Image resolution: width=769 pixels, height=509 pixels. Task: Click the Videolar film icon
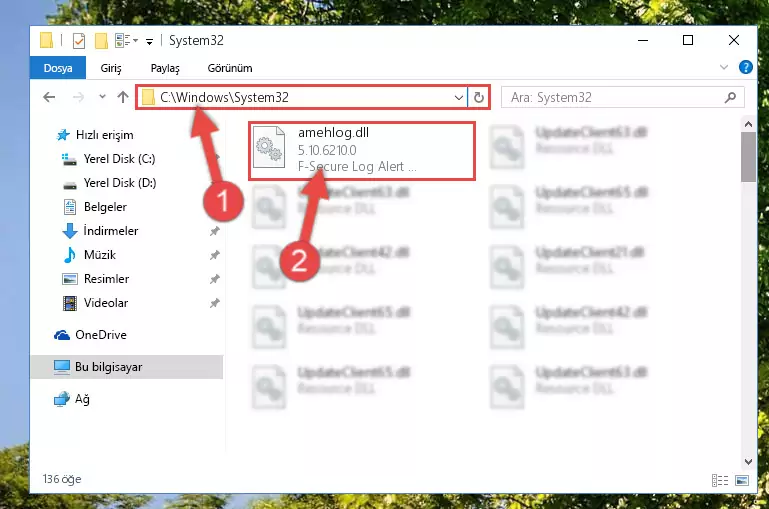pyautogui.click(x=70, y=303)
